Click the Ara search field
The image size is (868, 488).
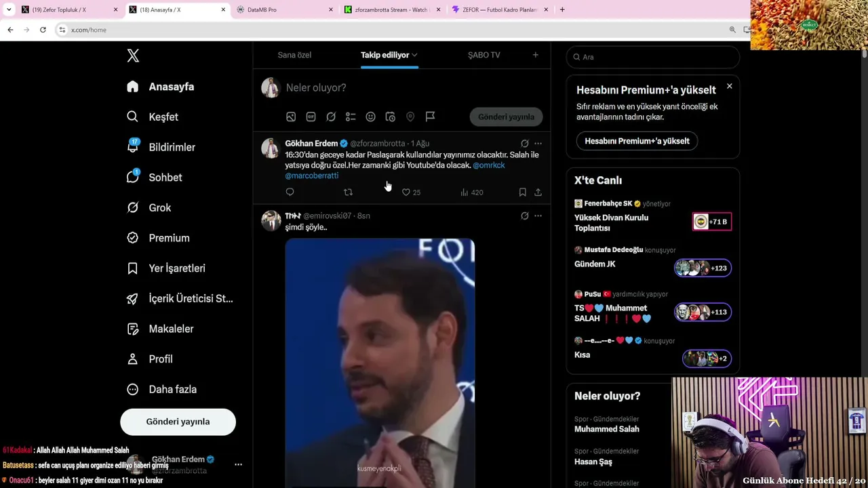click(653, 57)
